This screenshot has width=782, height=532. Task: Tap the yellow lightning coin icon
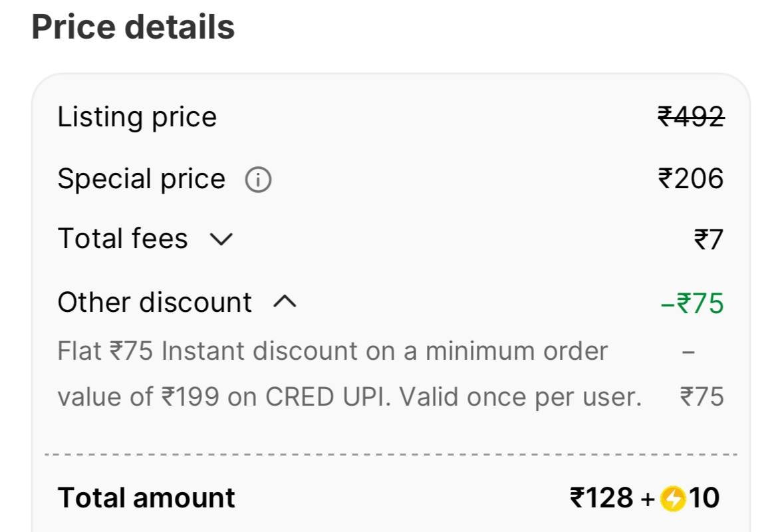point(673,498)
